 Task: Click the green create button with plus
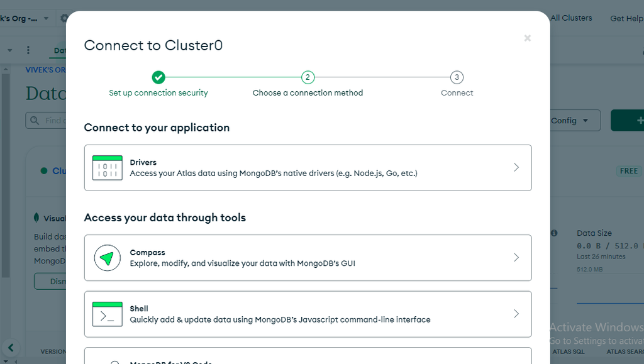tap(627, 121)
